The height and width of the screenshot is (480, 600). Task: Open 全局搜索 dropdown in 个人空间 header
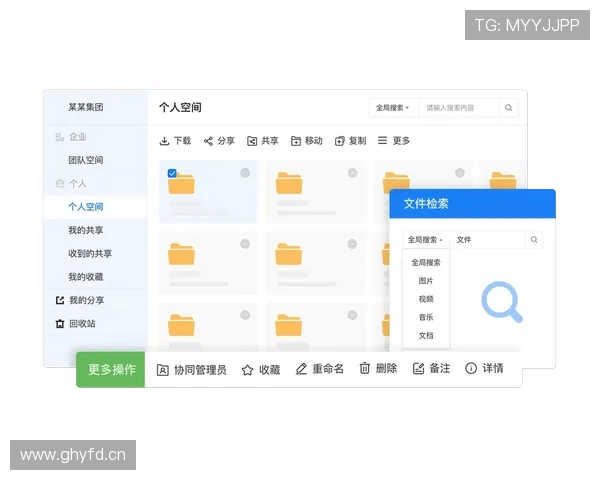(393, 108)
